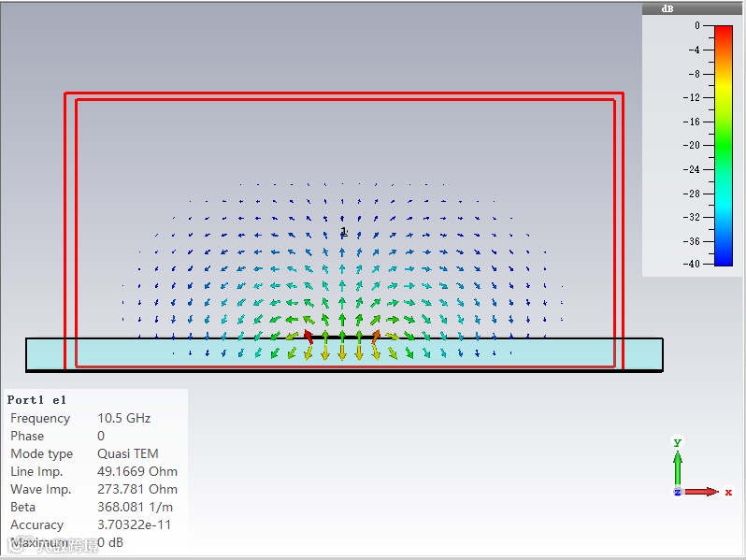The width and height of the screenshot is (746, 560).
Task: Click the Phase label
Action: tap(27, 436)
